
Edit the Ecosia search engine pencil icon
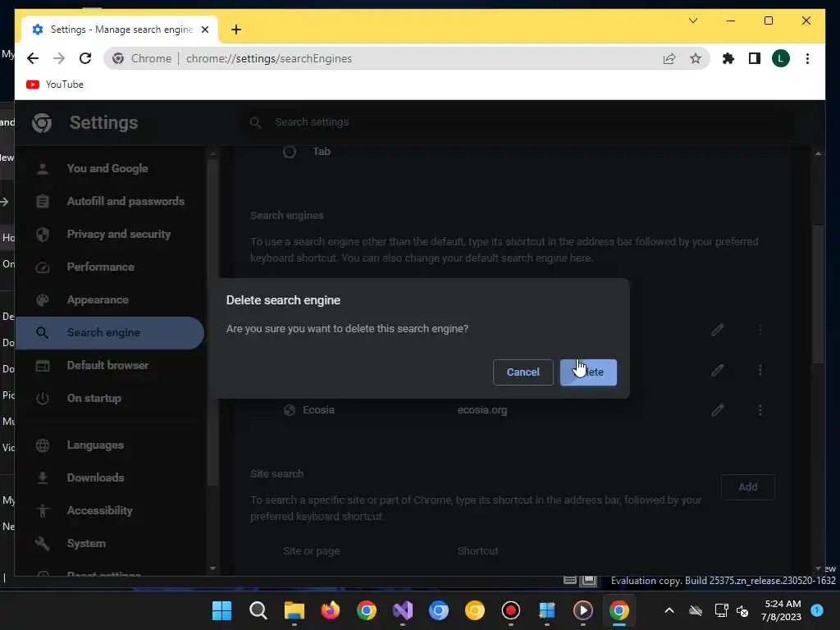tap(717, 410)
